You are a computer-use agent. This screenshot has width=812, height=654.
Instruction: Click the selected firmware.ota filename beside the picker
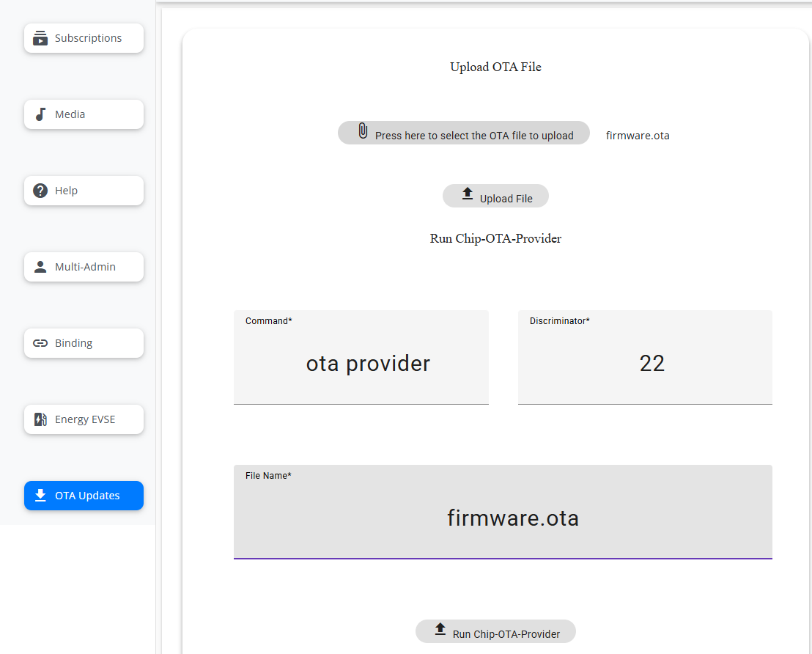point(638,136)
